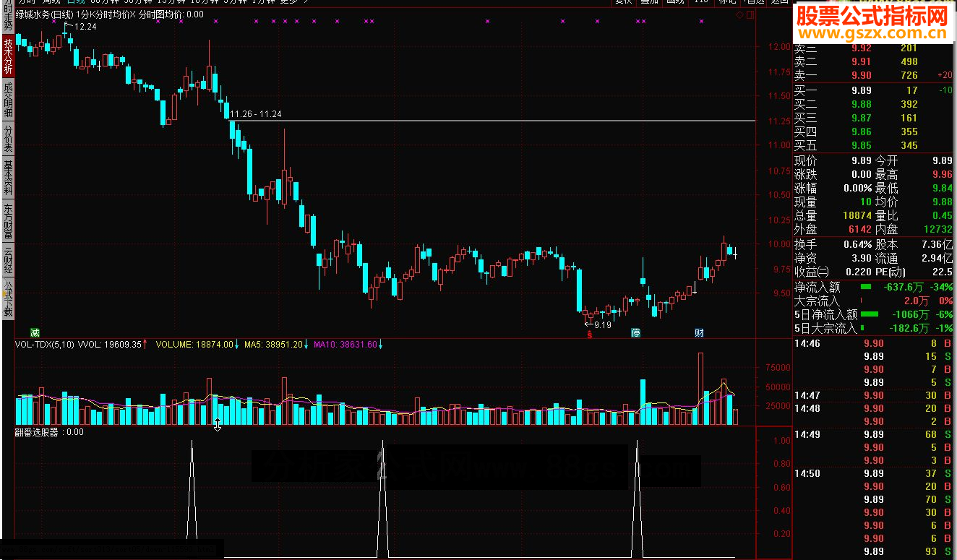Screen dimensions: 957x560
Task: Click the 5日大宗流入 -182.6万 row
Action: [874, 328]
